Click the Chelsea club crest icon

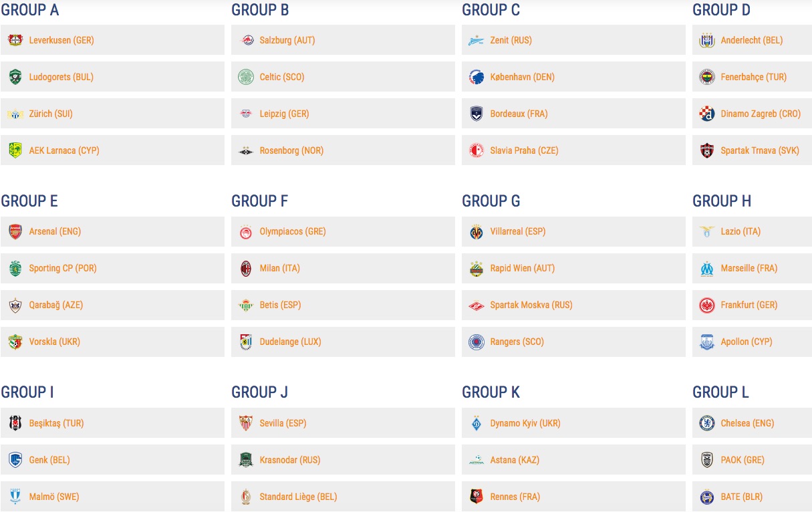pyautogui.click(x=706, y=423)
